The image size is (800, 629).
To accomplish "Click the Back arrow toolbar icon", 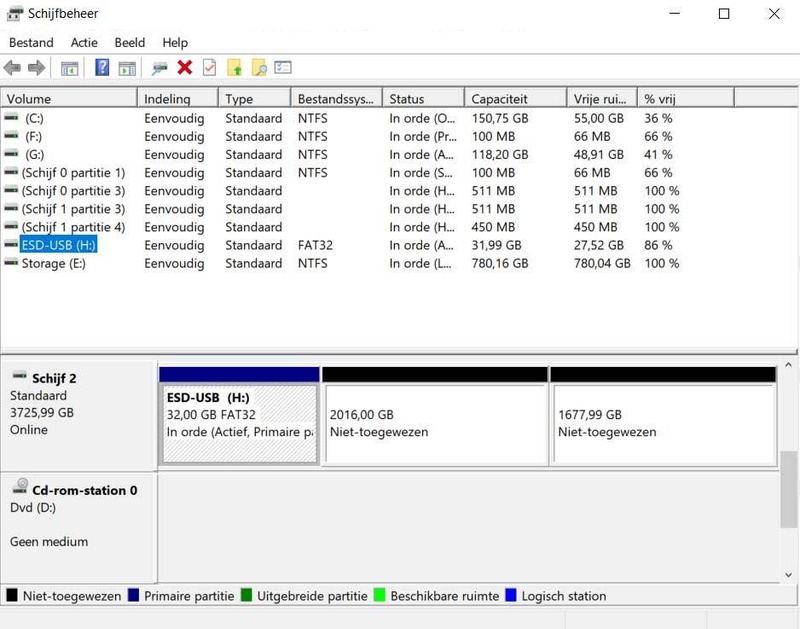I will coord(12,68).
